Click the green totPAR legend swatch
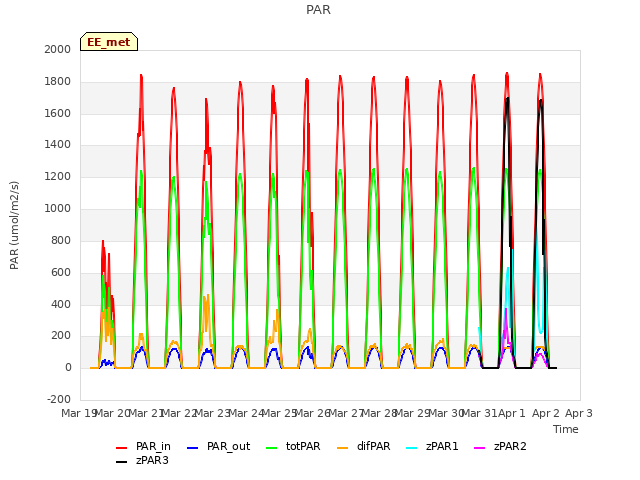Viewport: 640px width, 480px height. pyautogui.click(x=271, y=448)
